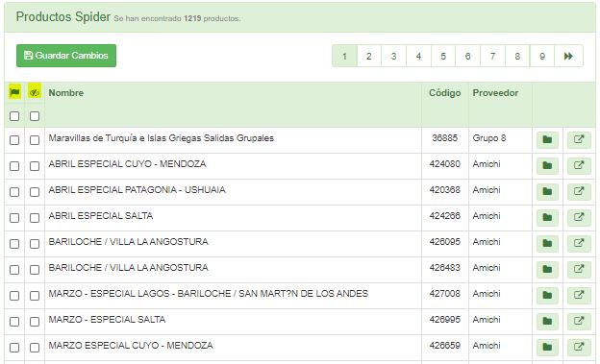Click folder icon for MARZO - ESPECIAL SALTA
600x364 pixels.
(547, 322)
